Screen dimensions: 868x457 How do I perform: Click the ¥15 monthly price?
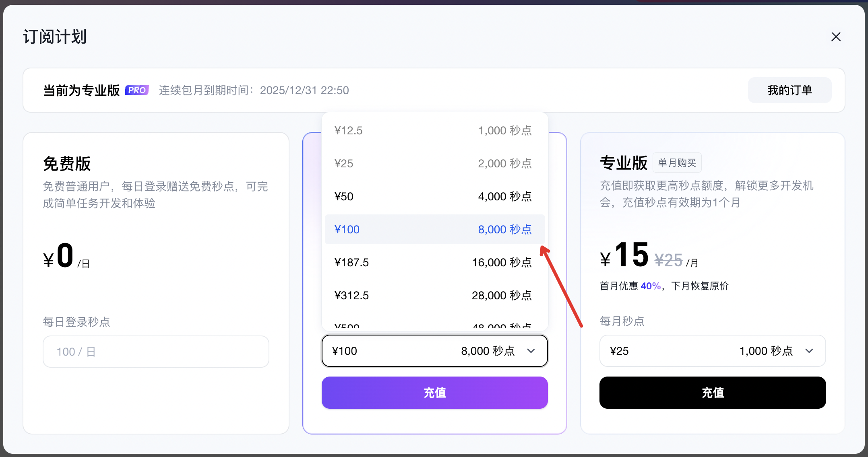631,255
